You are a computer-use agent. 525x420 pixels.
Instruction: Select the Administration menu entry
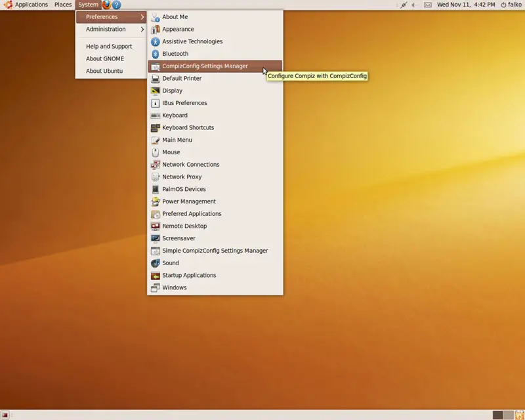point(111,29)
